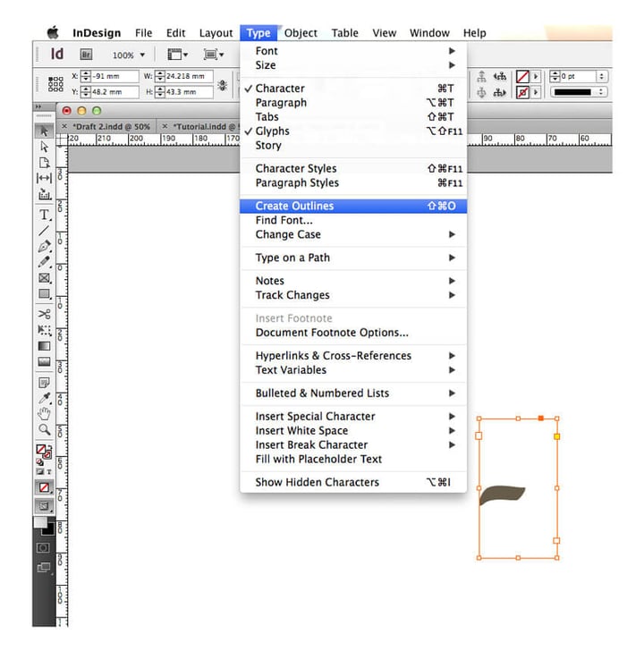Select the Rectangle Frame tool
The image size is (644, 659).
tap(44, 278)
